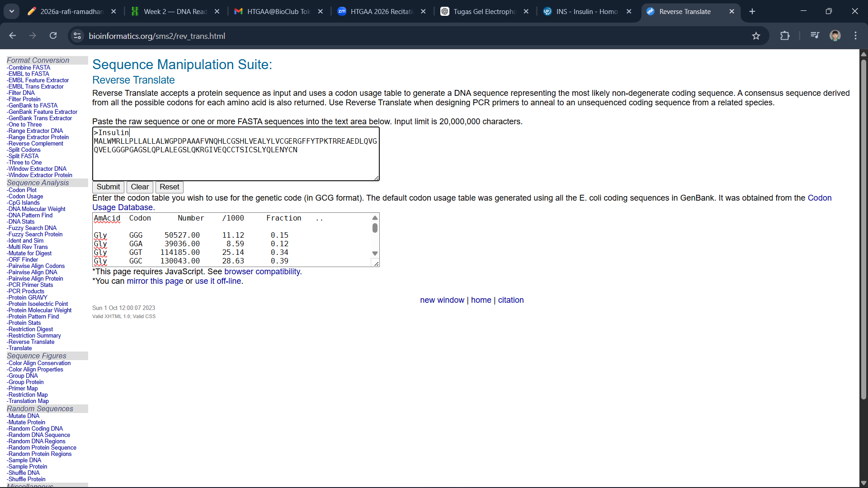Open Protein Molecular Weight sidebar link
This screenshot has width=868, height=488.
(x=40, y=310)
